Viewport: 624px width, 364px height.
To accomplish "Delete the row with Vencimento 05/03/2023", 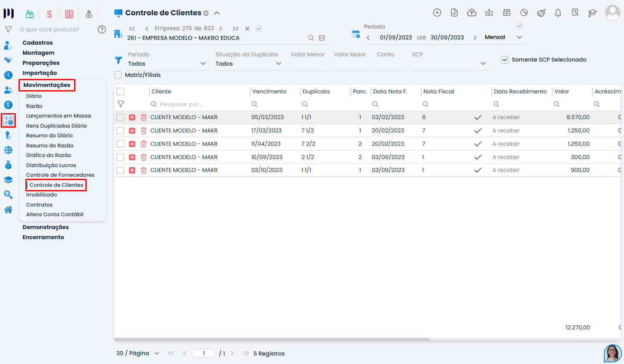I will tap(143, 118).
